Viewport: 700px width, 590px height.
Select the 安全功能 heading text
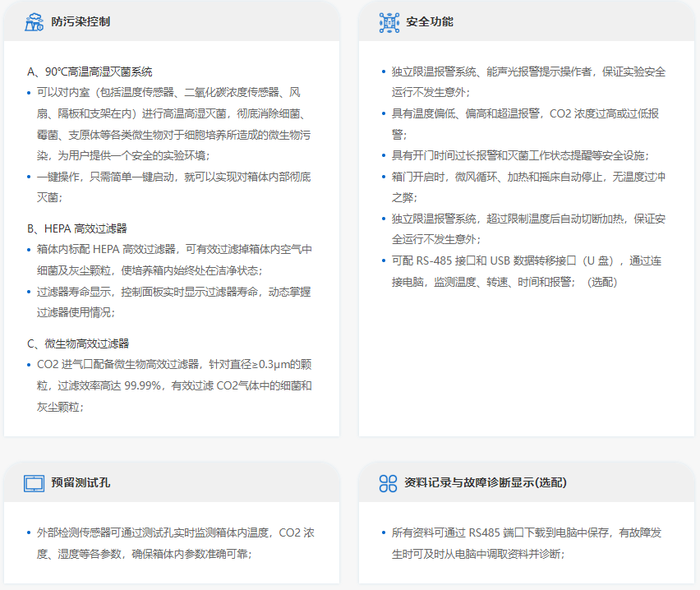point(429,22)
